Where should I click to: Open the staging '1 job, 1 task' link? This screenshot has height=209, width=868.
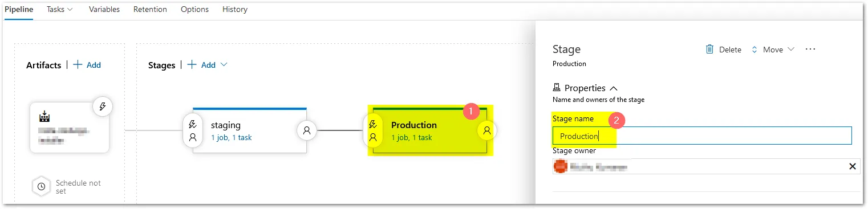232,137
